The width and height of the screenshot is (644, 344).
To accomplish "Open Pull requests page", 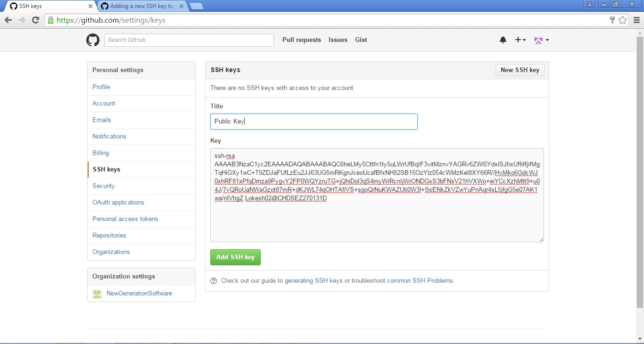I will (302, 40).
